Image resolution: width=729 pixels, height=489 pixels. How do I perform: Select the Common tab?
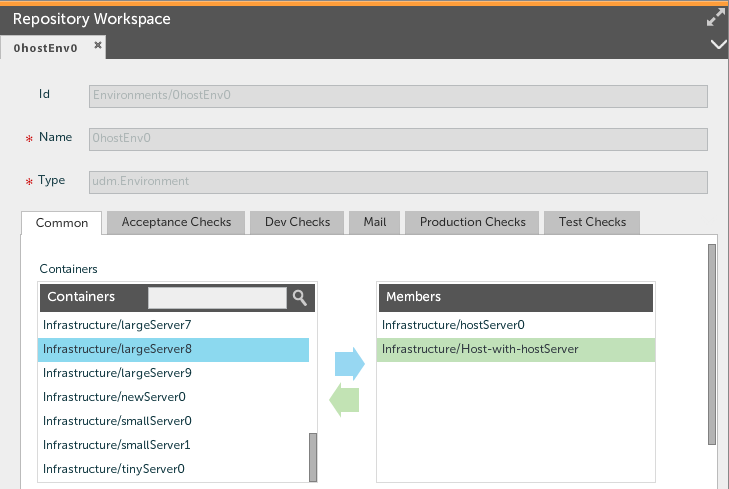[62, 223]
